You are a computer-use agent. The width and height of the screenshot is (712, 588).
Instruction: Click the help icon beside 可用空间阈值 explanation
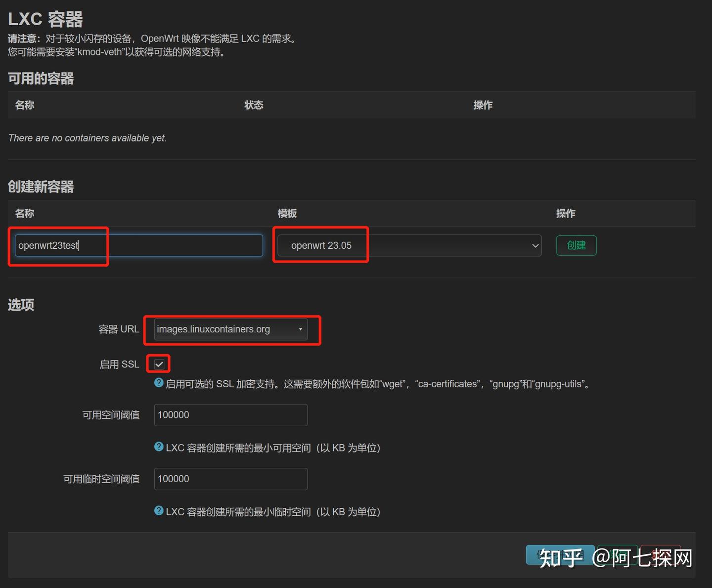point(158,448)
